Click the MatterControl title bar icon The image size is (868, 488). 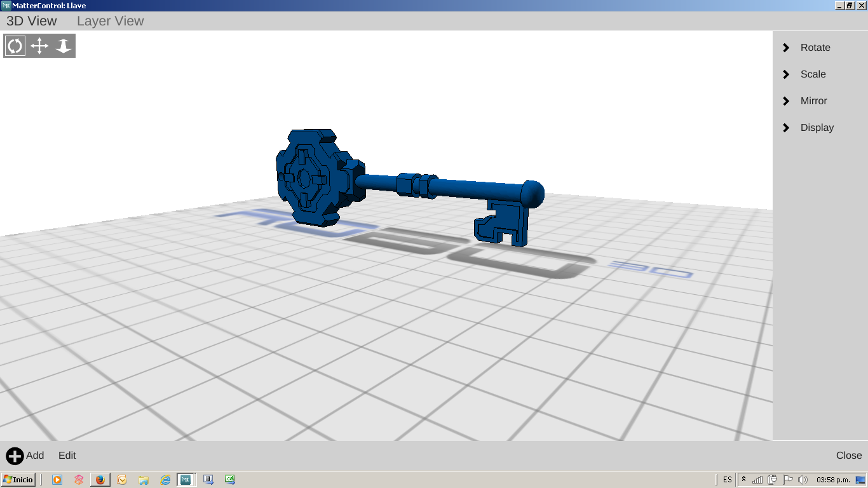[x=6, y=5]
